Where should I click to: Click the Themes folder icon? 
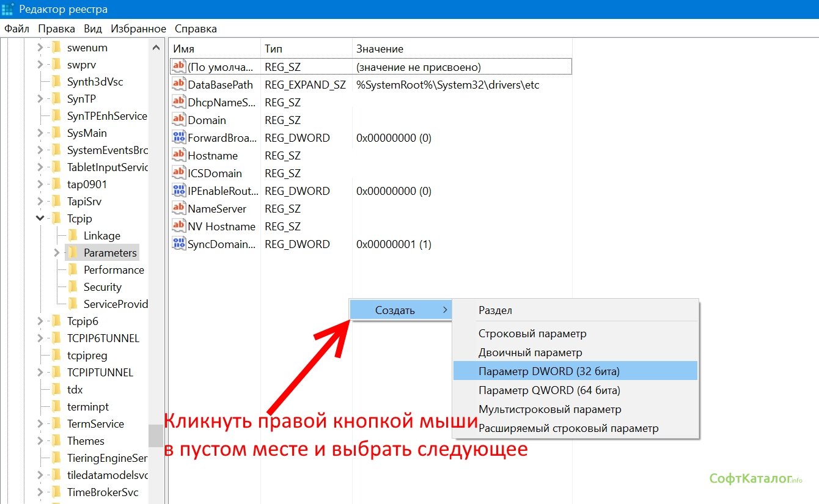56,440
